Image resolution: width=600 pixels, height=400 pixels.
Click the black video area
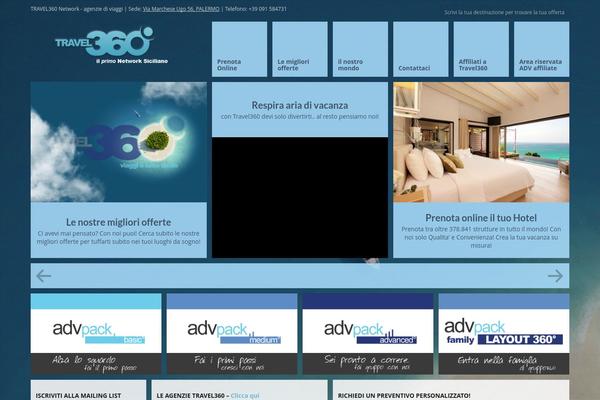(300, 198)
